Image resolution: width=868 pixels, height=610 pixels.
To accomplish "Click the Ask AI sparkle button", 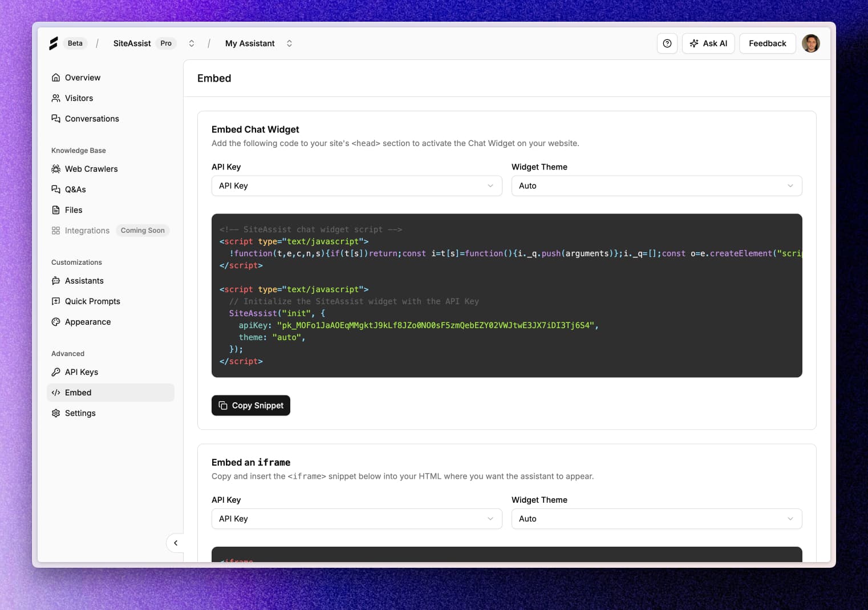I will 708,43.
